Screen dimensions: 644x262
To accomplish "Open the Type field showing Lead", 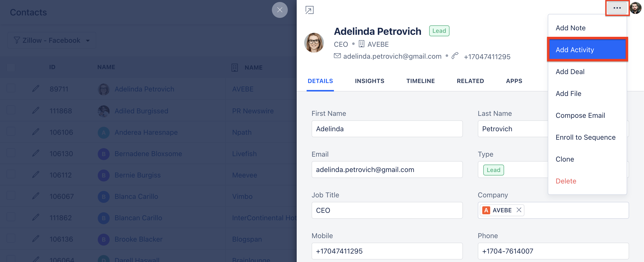I will pyautogui.click(x=513, y=170).
